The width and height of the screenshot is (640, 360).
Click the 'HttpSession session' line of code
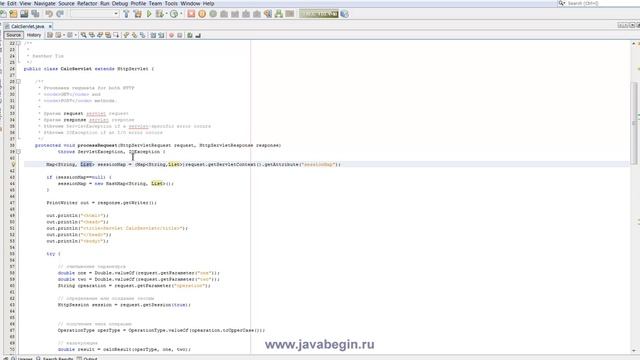[124, 304]
